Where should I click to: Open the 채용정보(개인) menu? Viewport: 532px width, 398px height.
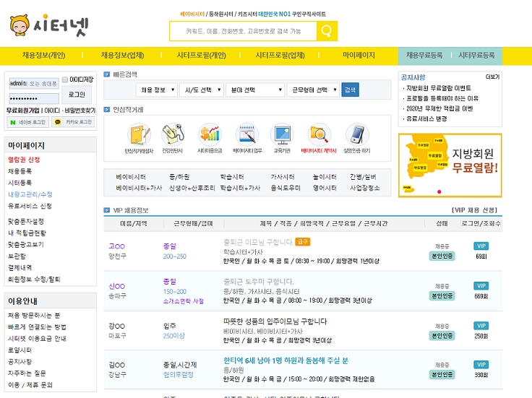coord(44,56)
